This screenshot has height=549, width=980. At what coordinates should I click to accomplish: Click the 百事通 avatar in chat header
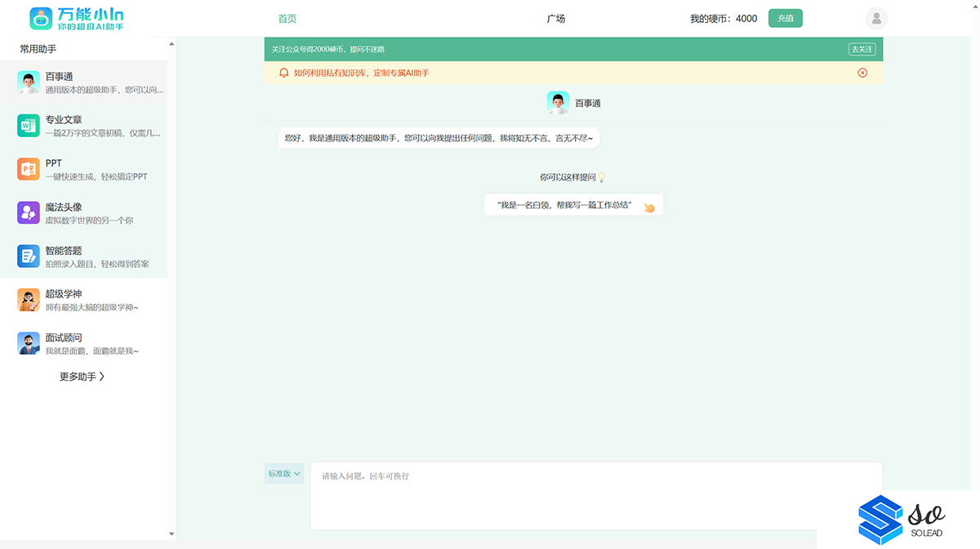pyautogui.click(x=558, y=103)
